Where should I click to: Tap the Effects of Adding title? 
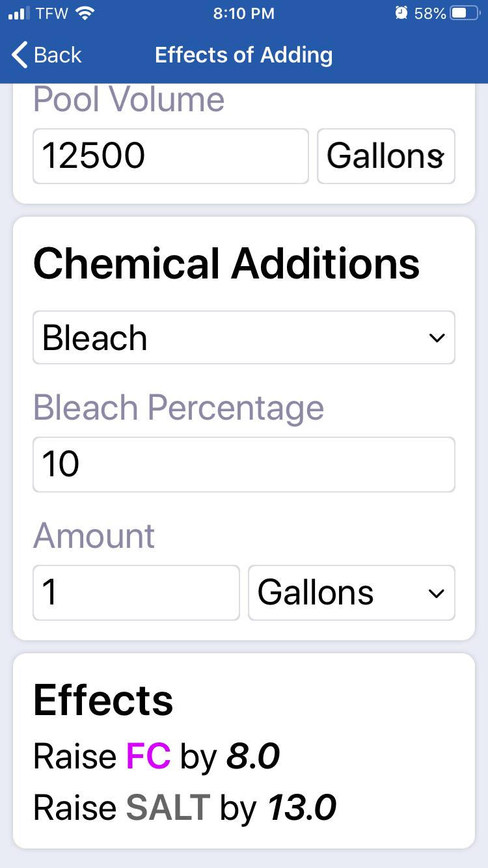coord(244,55)
